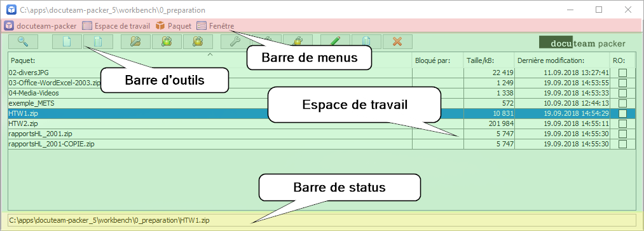This screenshot has height=231, width=644.
Task: Click the copy document icon beside pencil
Action: pyautogui.click(x=366, y=41)
